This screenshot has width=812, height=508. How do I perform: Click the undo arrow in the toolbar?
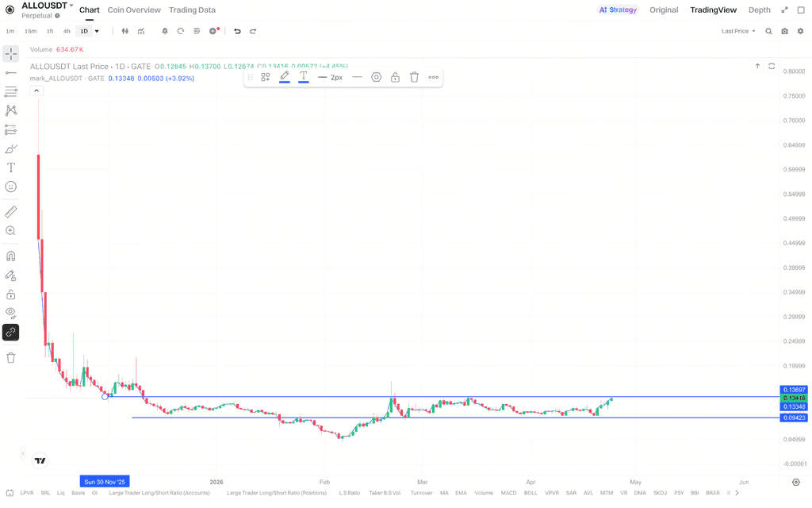237,31
